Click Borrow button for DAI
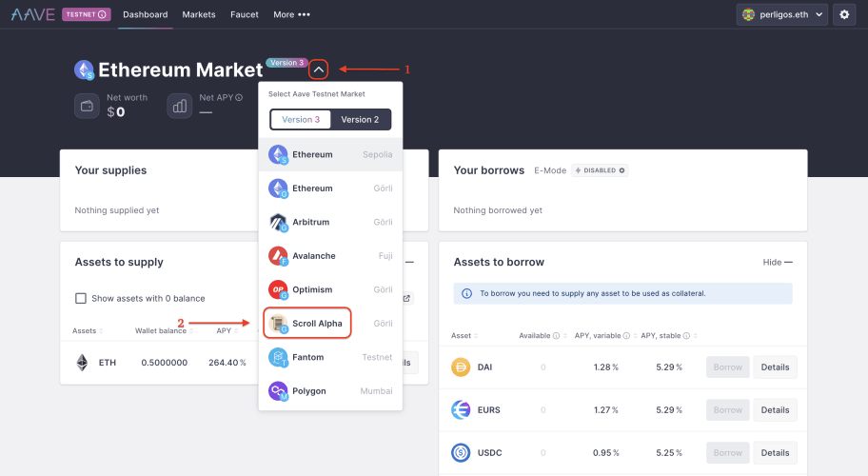The height and width of the screenshot is (476, 868). point(727,367)
